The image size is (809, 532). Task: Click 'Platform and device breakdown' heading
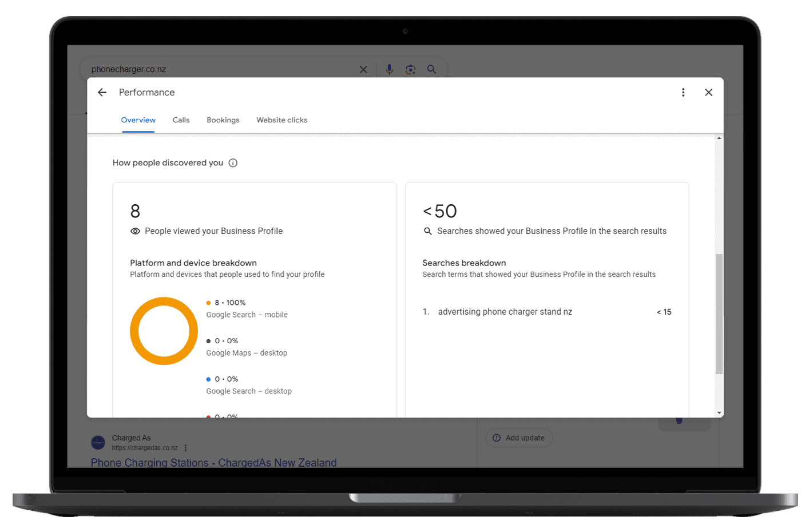[193, 263]
